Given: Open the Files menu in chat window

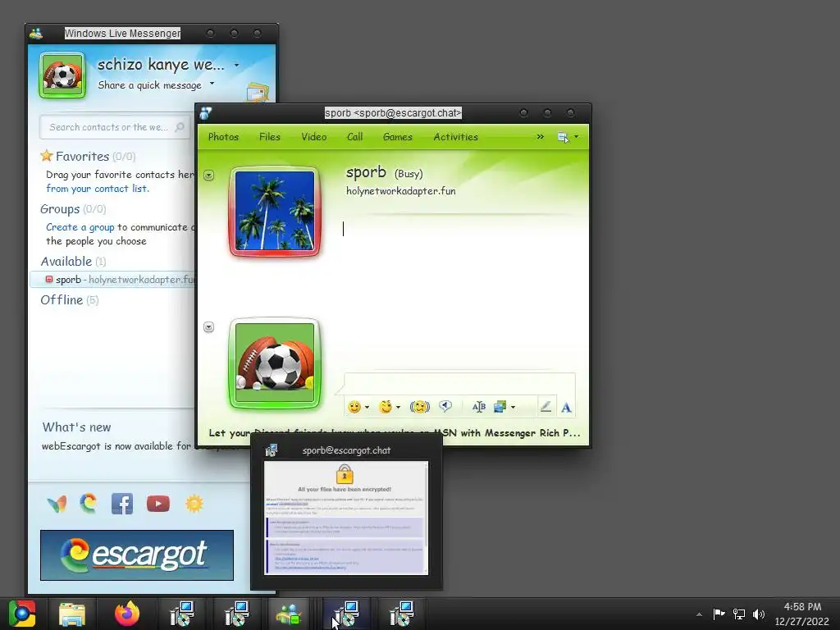Looking at the screenshot, I should [269, 137].
